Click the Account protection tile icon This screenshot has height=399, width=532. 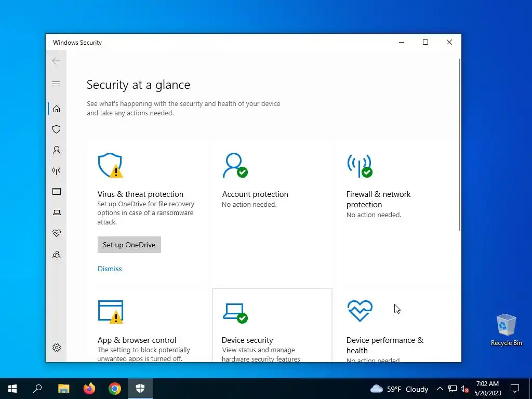click(x=235, y=165)
